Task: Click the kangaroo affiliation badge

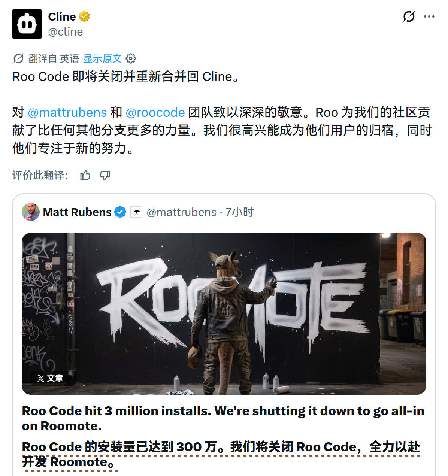Action: 136,212
